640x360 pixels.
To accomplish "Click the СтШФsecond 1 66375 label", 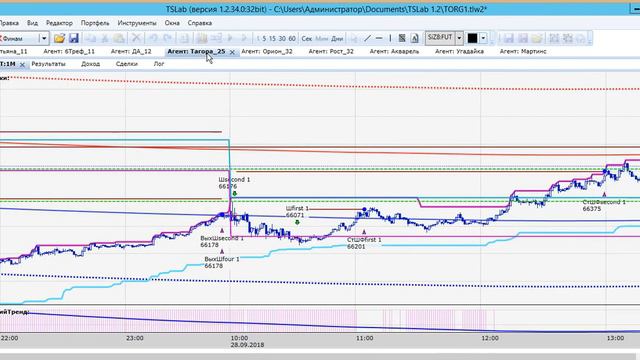I will coord(604,205).
